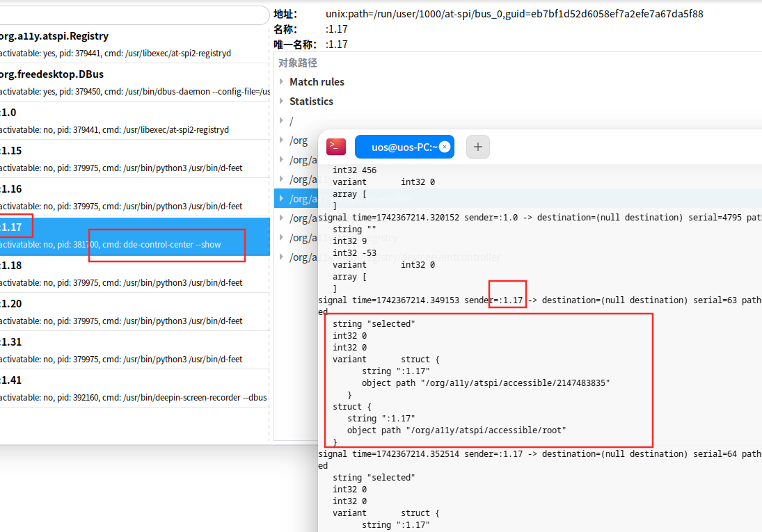The image size is (762, 532).
Task: Expand the Match rules node
Action: [x=282, y=82]
